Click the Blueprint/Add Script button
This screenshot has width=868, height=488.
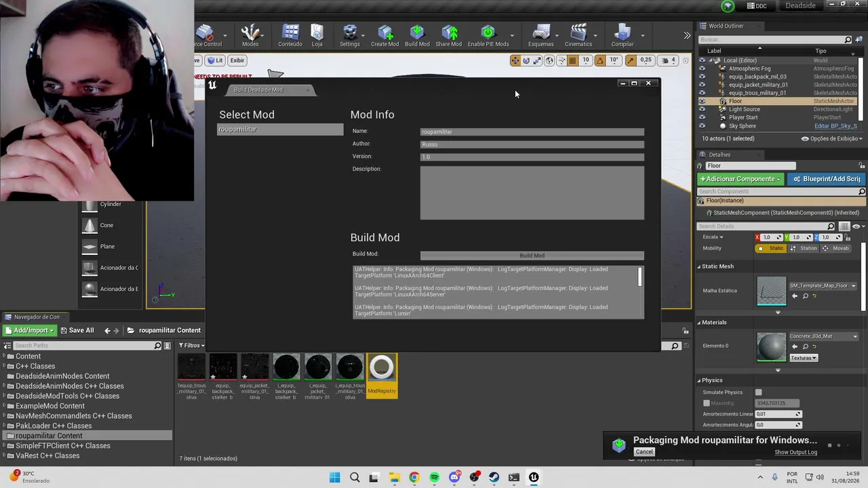(x=826, y=179)
